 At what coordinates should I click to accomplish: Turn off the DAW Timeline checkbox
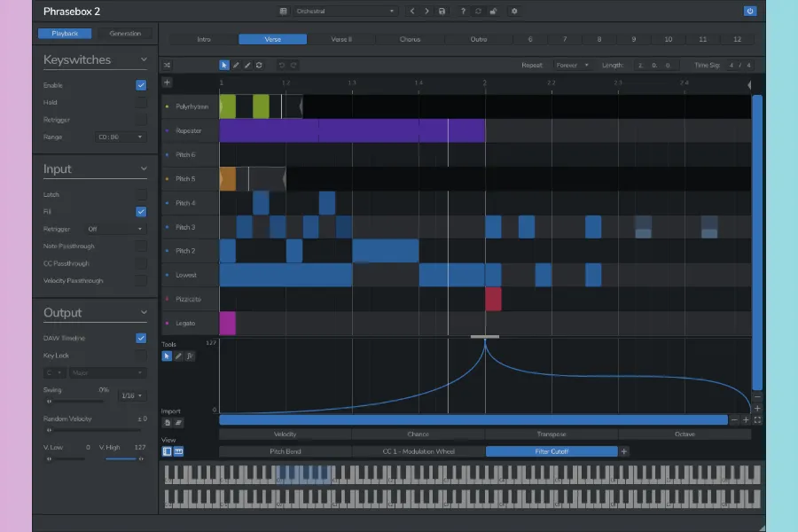point(141,338)
